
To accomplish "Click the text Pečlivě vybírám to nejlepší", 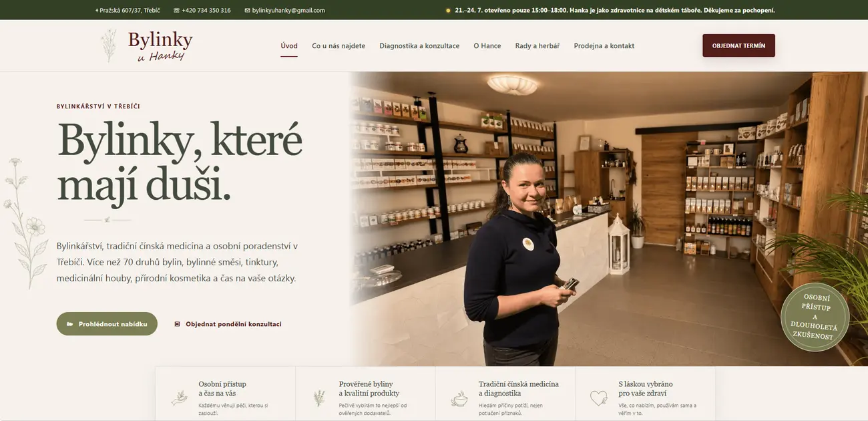I will coord(373,409).
